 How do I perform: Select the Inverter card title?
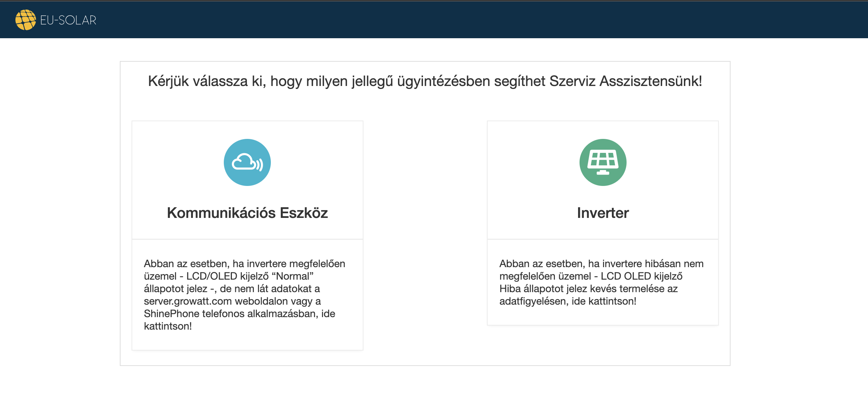tap(603, 213)
